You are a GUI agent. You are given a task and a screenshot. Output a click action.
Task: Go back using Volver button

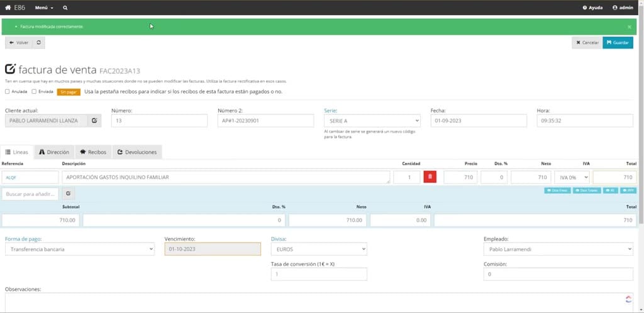point(18,43)
